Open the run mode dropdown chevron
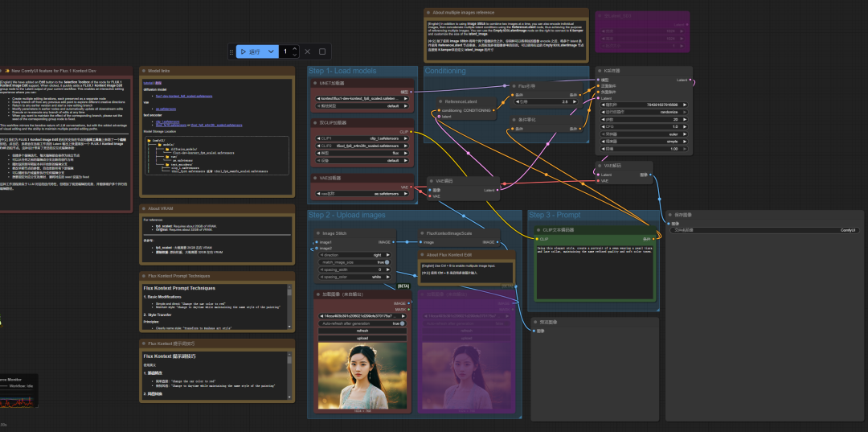This screenshot has width=868, height=432. pyautogui.click(x=271, y=51)
